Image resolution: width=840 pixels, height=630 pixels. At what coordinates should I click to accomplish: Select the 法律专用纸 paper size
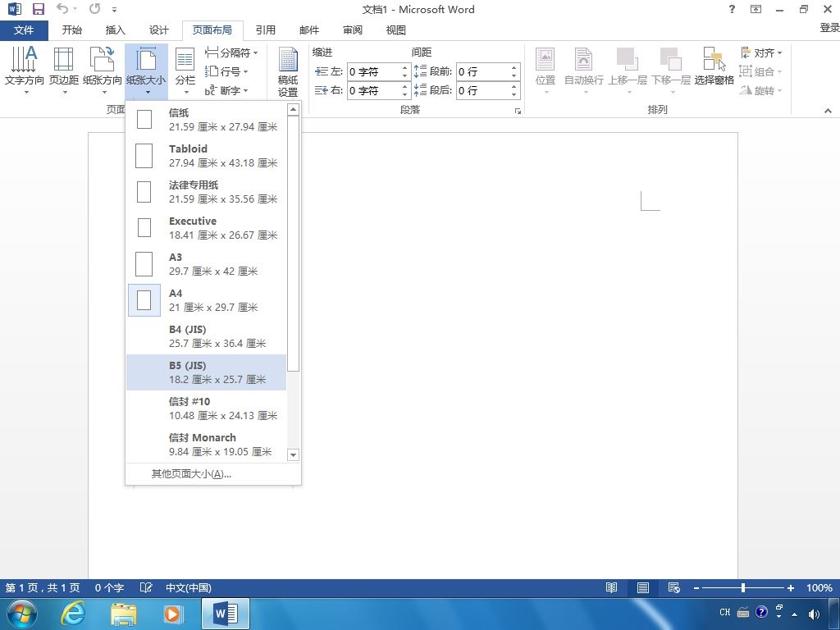point(206,192)
